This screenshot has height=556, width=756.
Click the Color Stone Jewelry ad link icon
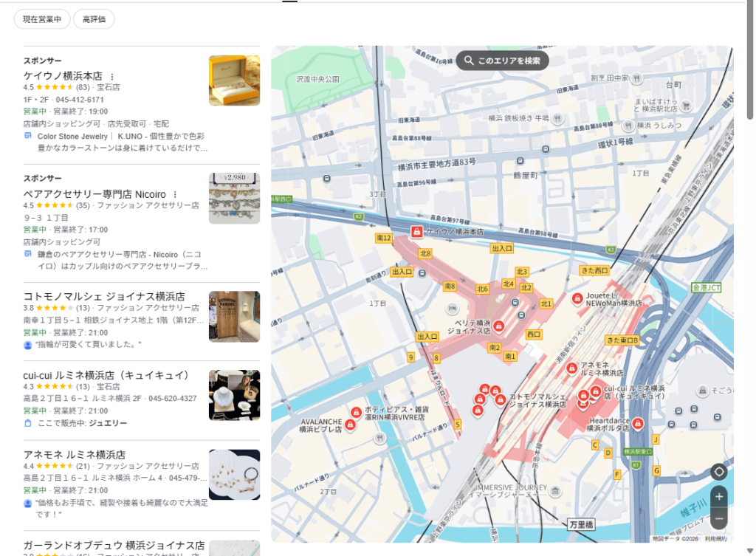(28, 136)
